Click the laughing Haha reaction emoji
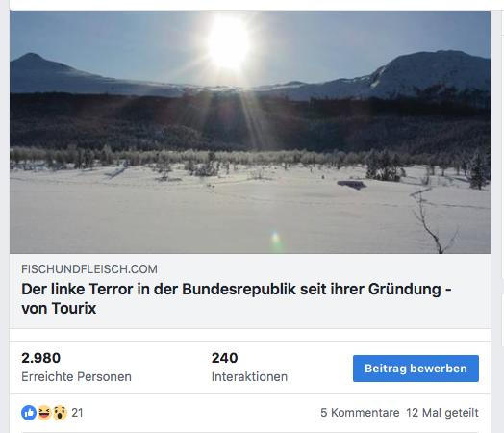The image size is (504, 433). point(44,413)
